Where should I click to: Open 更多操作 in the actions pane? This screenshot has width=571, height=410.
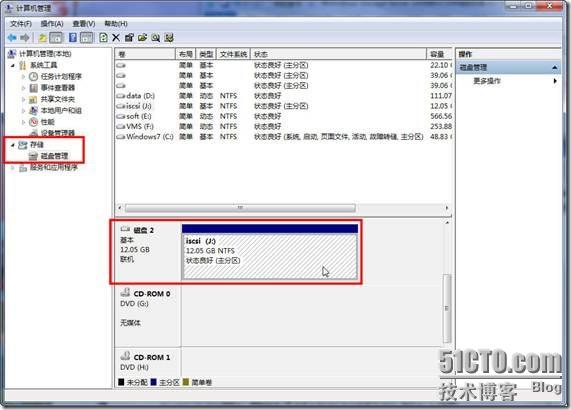click(487, 81)
